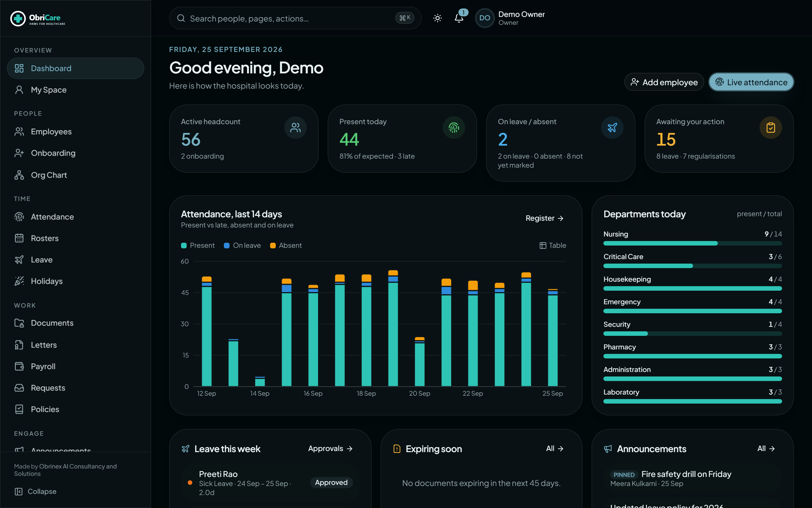View All expiring documents
812x508 pixels.
pos(555,448)
